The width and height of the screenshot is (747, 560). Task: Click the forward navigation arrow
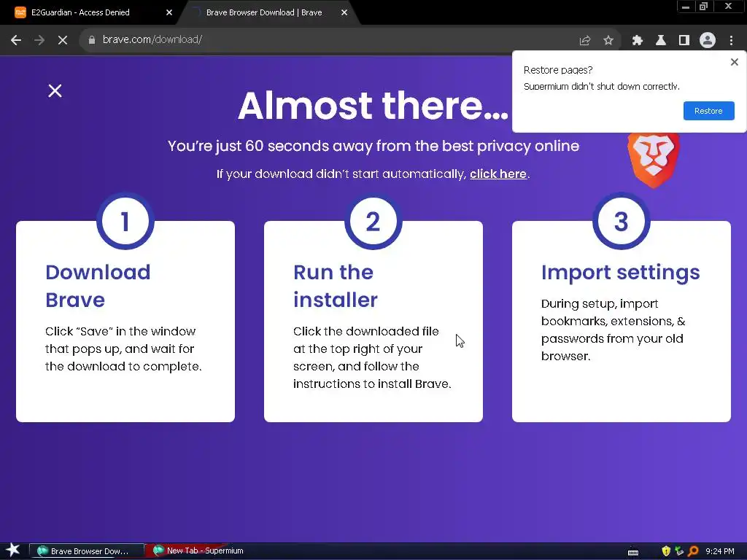(x=39, y=41)
